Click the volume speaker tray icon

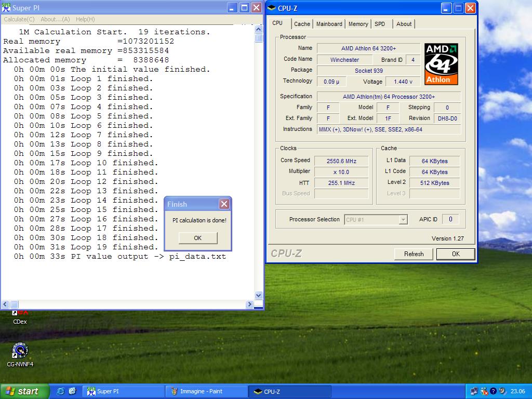(502, 391)
